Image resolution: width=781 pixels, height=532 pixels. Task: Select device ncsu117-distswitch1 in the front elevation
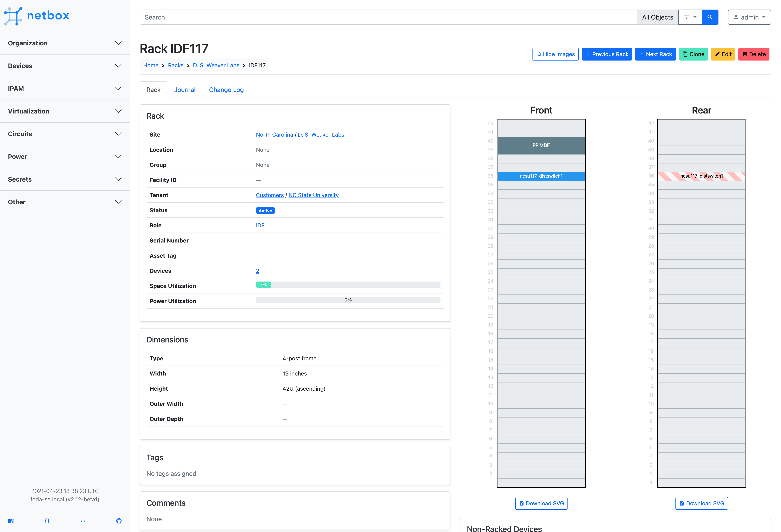[x=541, y=176]
